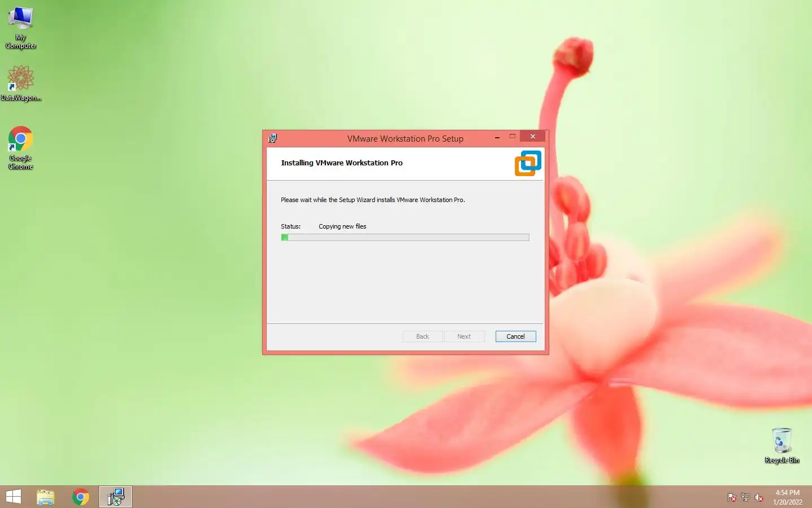Viewport: 812px width, 508px height.
Task: Click the 'Copying new files' status text
Action: point(342,226)
